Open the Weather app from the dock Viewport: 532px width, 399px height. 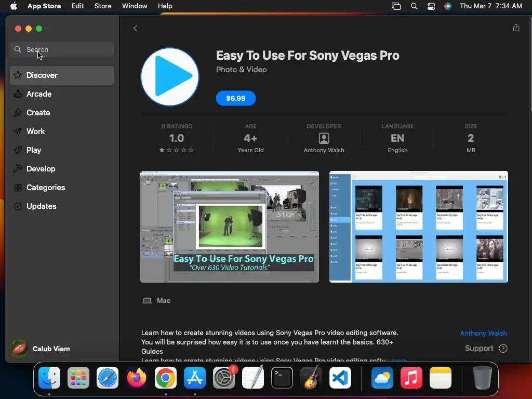click(x=382, y=378)
